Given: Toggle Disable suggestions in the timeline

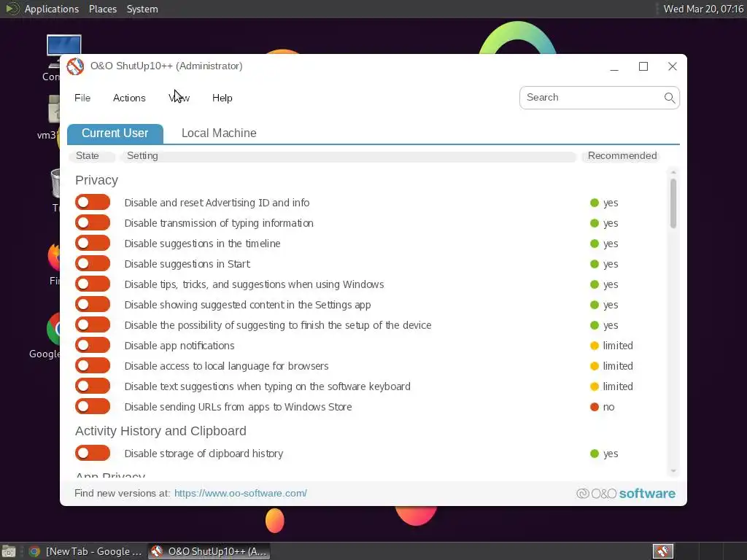Looking at the screenshot, I should click(93, 244).
